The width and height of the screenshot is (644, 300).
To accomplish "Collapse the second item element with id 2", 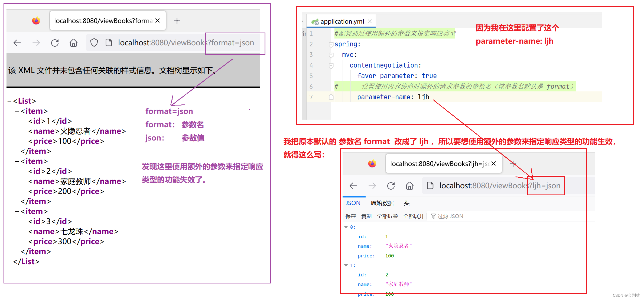I will [17, 161].
